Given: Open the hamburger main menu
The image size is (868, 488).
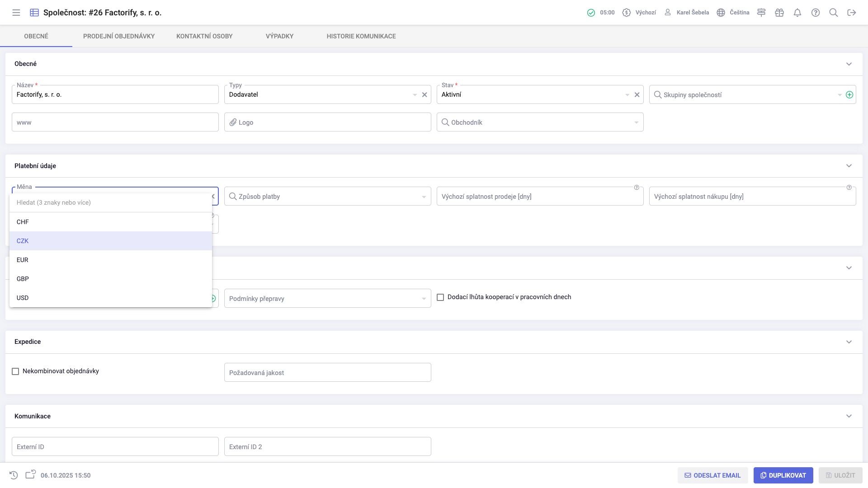Looking at the screenshot, I should (x=16, y=13).
